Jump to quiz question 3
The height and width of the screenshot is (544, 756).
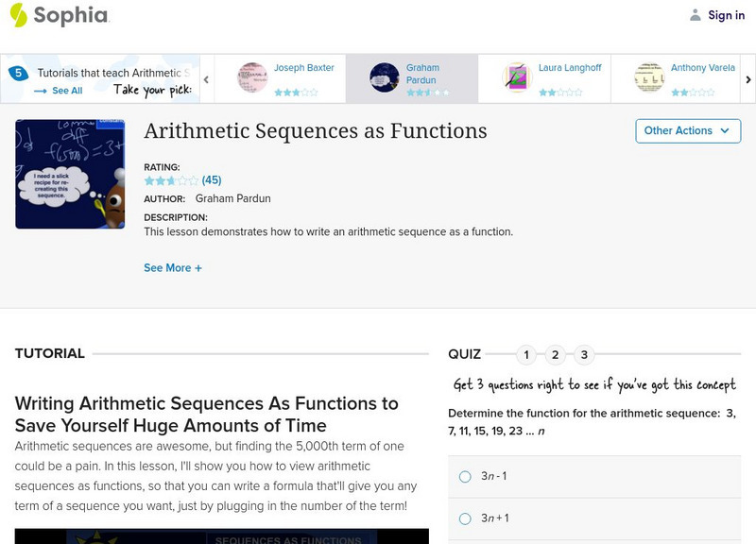[584, 355]
